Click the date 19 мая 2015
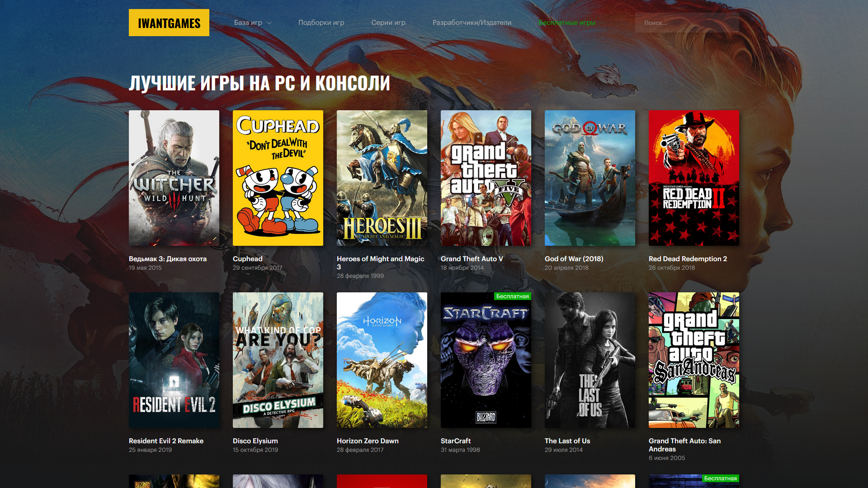 (145, 268)
